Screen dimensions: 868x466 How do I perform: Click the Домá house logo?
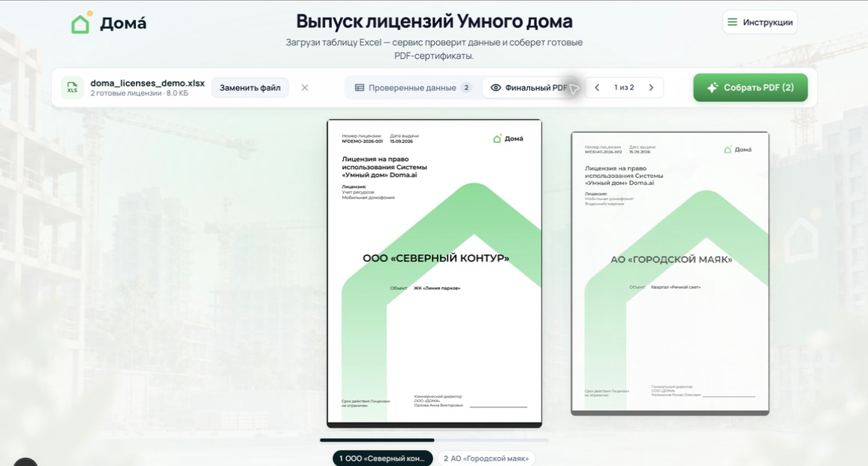pos(108,23)
